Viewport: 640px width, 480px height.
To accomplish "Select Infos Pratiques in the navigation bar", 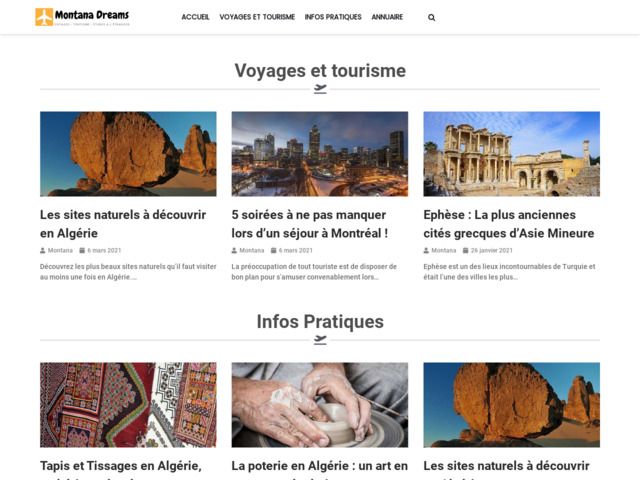I will pyautogui.click(x=333, y=17).
